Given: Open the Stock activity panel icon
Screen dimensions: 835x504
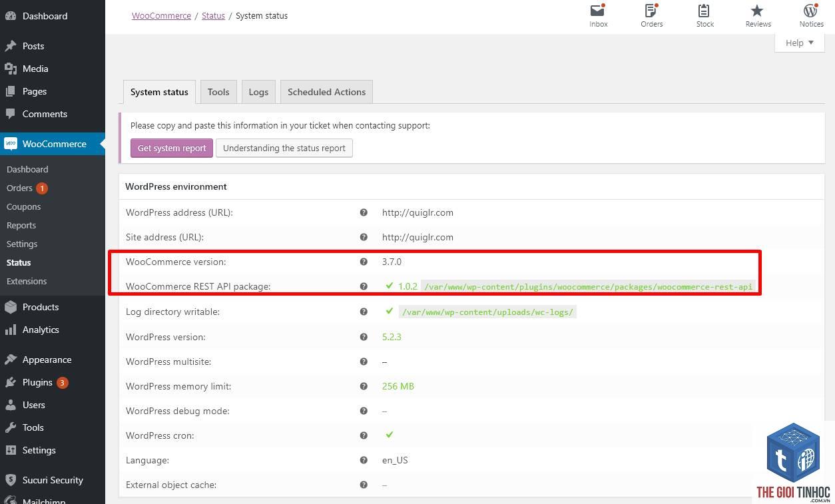Looking at the screenshot, I should [704, 11].
